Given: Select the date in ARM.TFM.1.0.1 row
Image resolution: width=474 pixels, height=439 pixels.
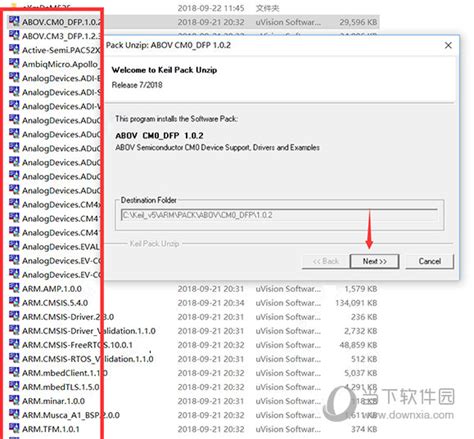Looking at the screenshot, I should (x=211, y=429).
